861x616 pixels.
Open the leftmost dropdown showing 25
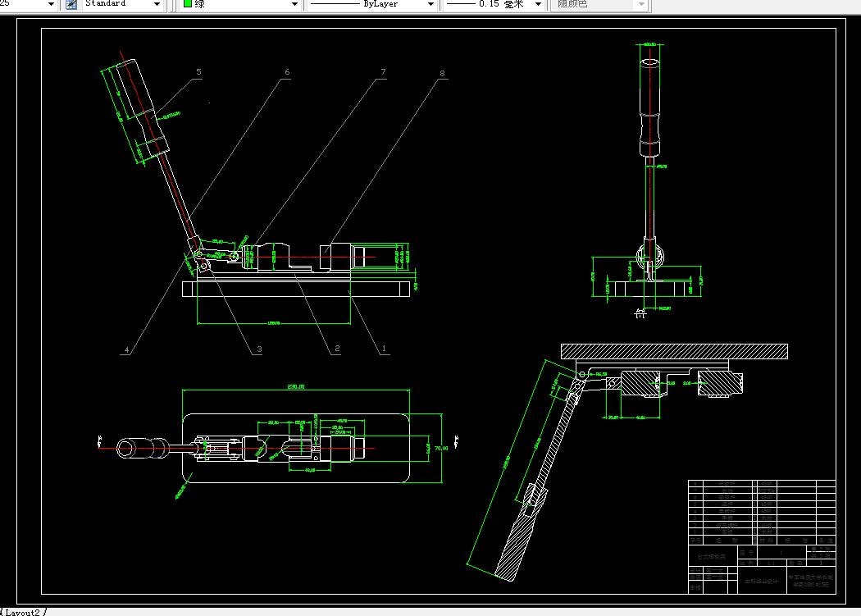[x=51, y=5]
